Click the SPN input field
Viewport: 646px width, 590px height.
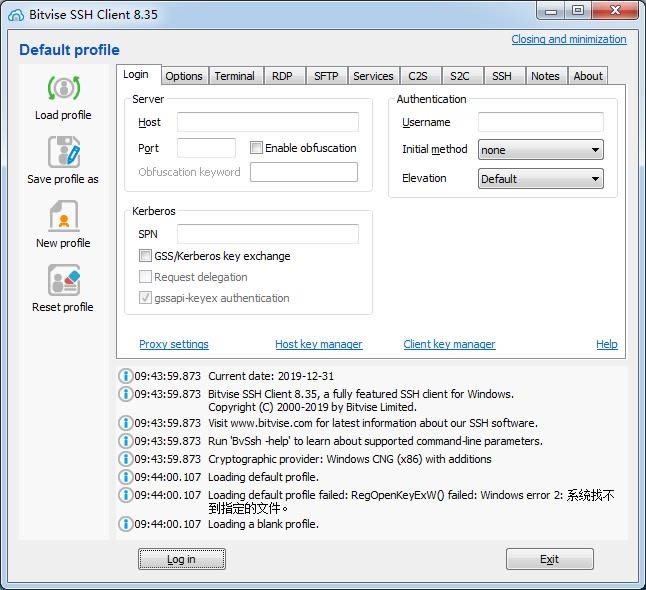click(x=268, y=234)
